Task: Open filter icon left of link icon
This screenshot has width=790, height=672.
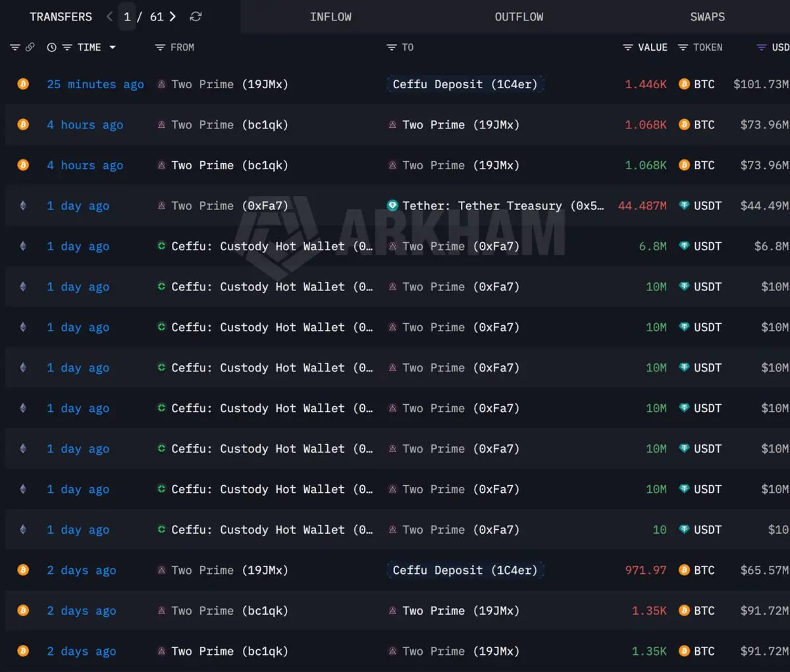Action: pyautogui.click(x=15, y=47)
